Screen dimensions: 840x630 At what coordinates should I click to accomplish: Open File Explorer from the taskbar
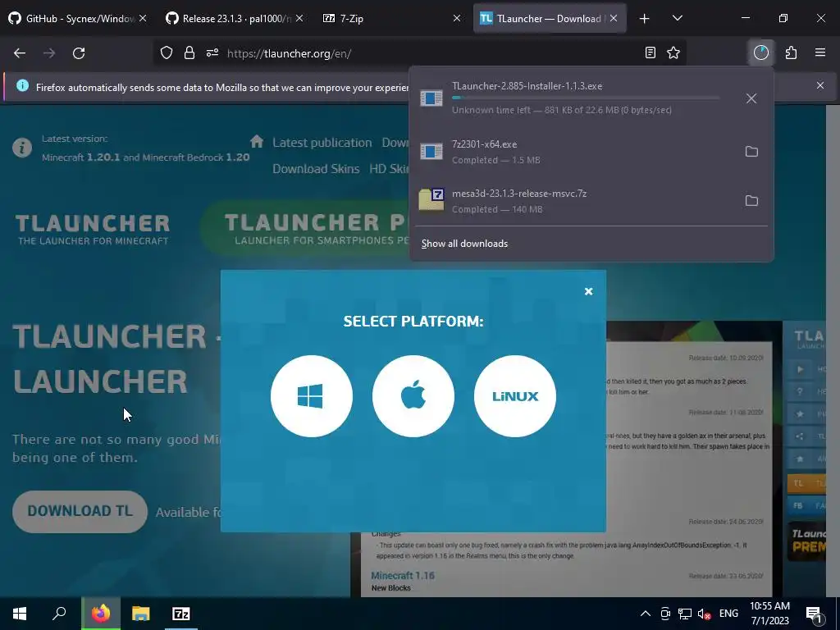coord(141,614)
